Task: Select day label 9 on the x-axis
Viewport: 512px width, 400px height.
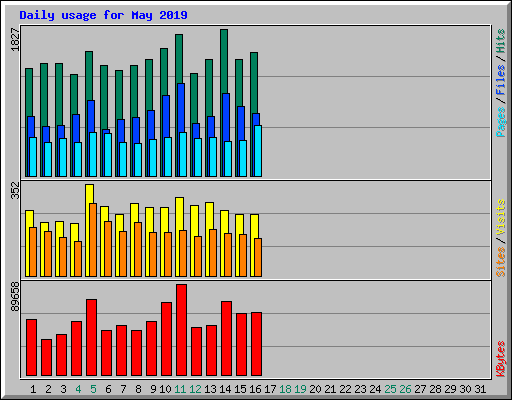Action: click(153, 389)
